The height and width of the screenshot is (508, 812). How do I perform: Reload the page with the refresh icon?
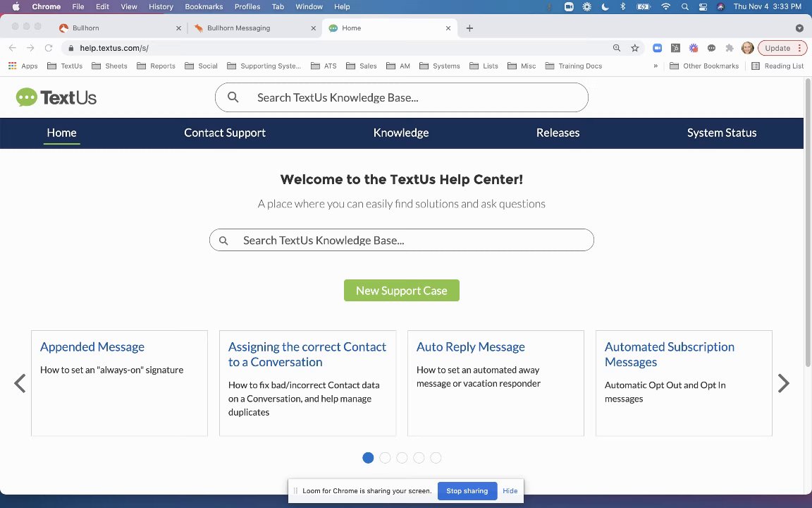click(x=49, y=48)
